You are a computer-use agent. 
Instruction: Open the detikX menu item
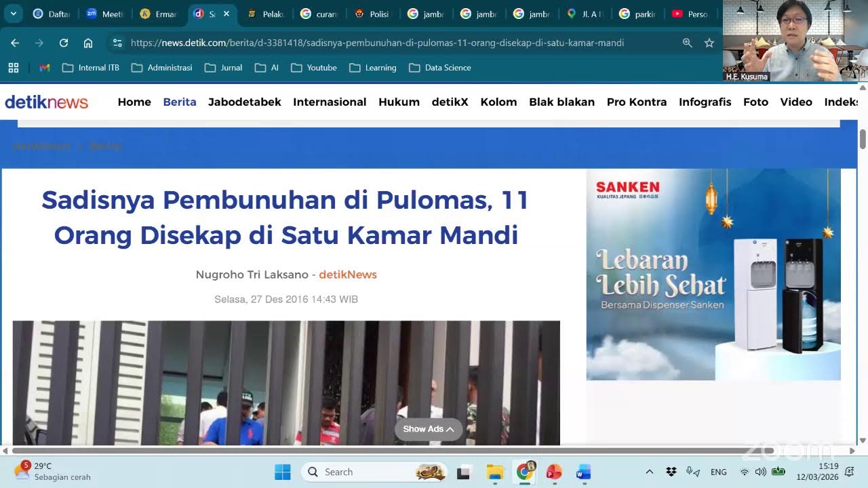[x=450, y=102]
